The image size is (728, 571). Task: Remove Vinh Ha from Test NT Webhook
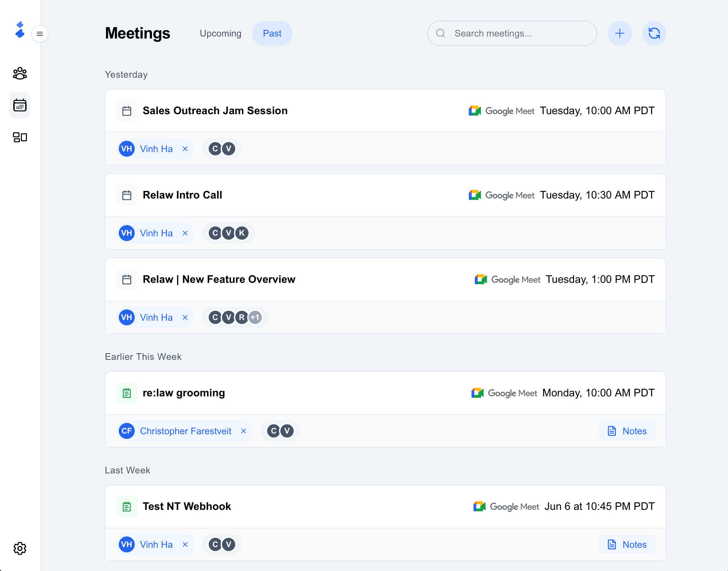pos(185,544)
